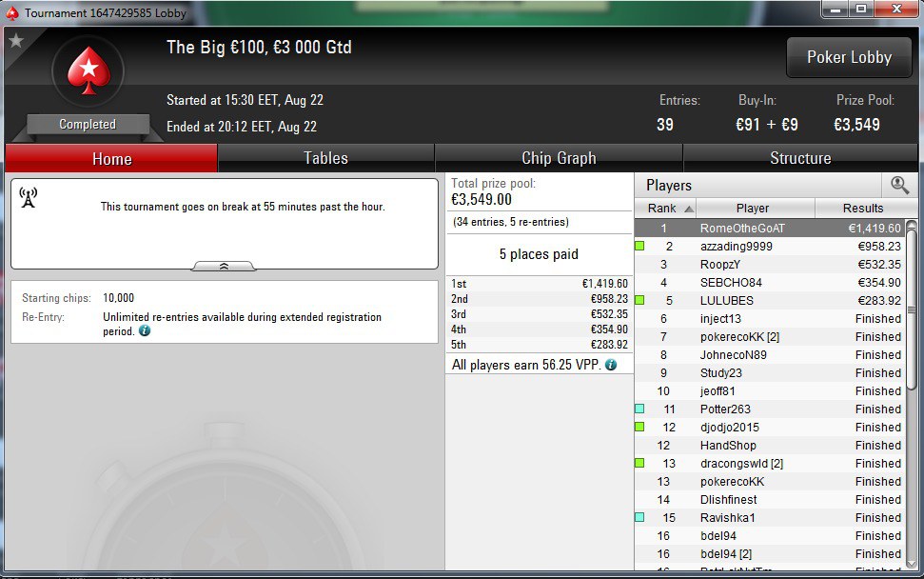Select the LULUBES player row
Screen dimensions: 924x579
point(770,300)
